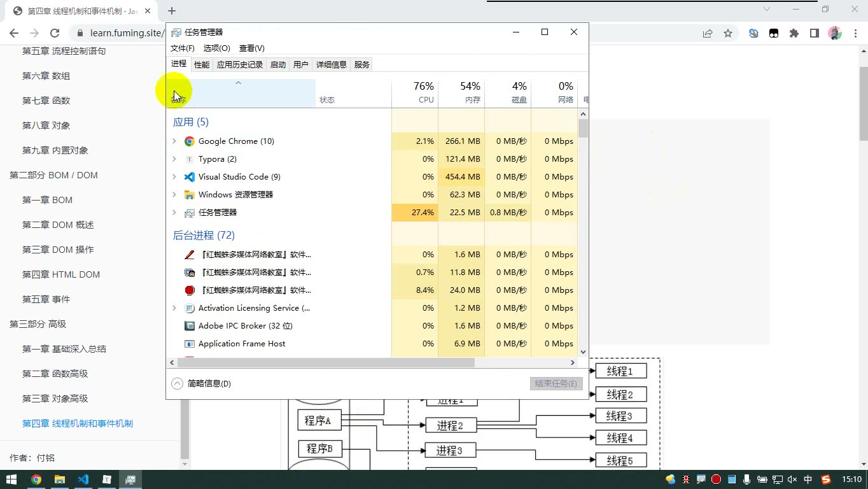Click the Visual Studio Code process icon
Screen dimensions: 868x489
[190, 177]
